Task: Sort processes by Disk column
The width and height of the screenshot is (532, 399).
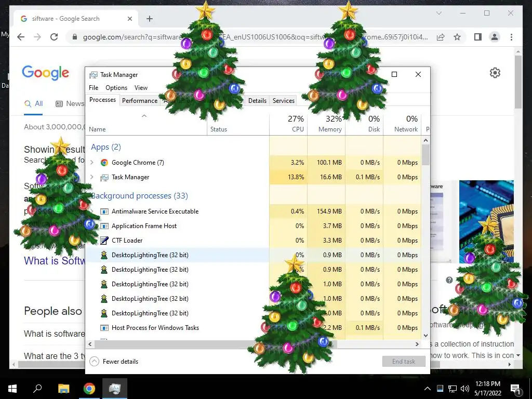Action: (364, 124)
